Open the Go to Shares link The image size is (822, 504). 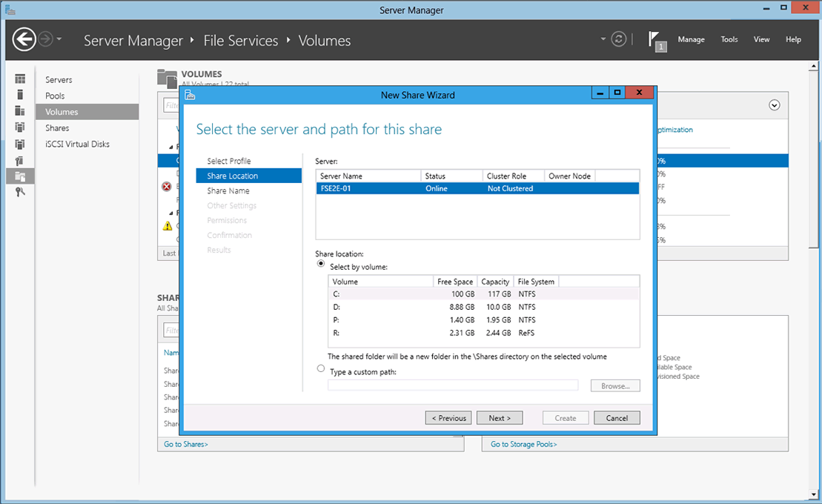(185, 444)
